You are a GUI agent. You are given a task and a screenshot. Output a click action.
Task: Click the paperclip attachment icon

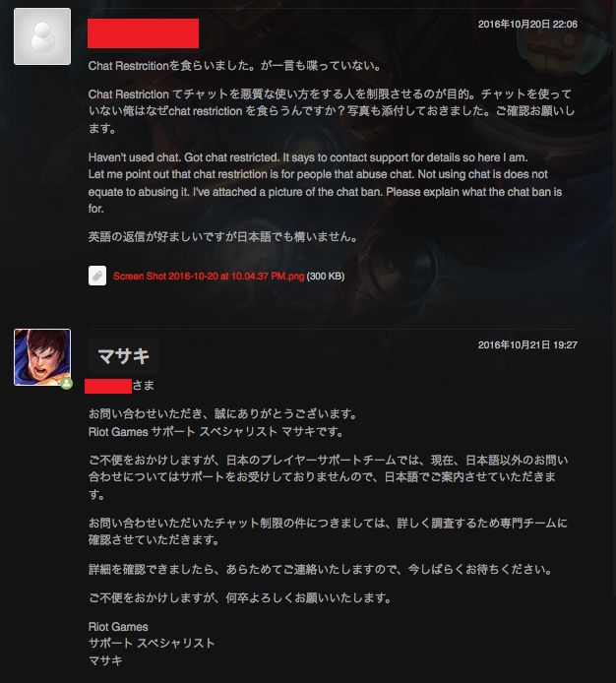pyautogui.click(x=97, y=276)
